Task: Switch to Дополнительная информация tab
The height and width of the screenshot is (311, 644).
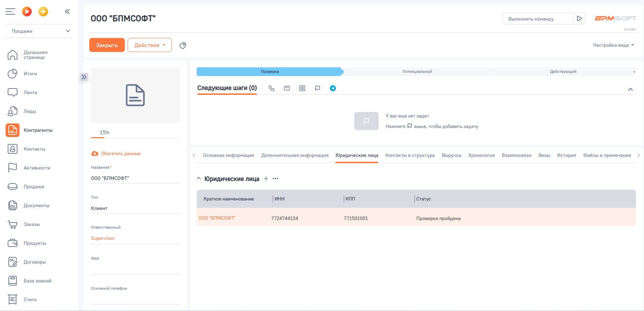Action: 295,155
